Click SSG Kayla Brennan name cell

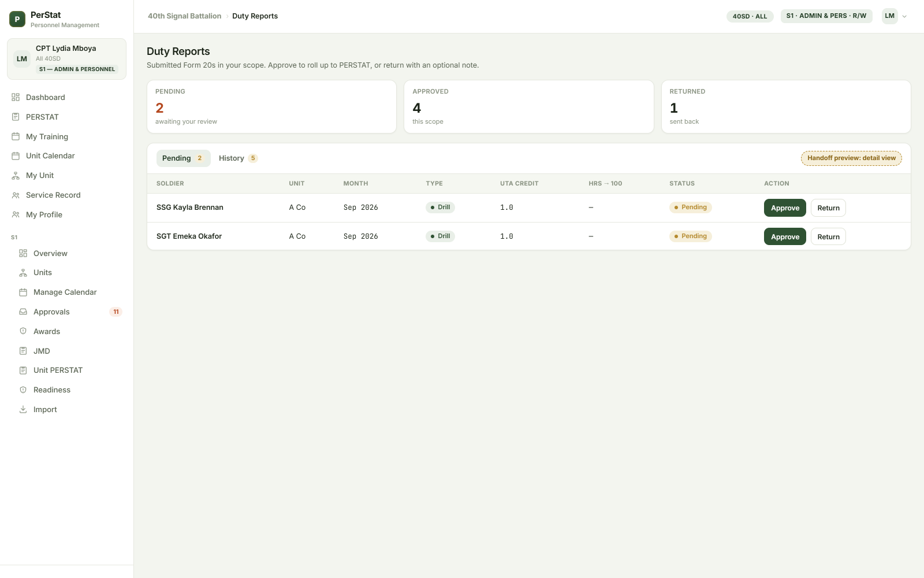(190, 208)
